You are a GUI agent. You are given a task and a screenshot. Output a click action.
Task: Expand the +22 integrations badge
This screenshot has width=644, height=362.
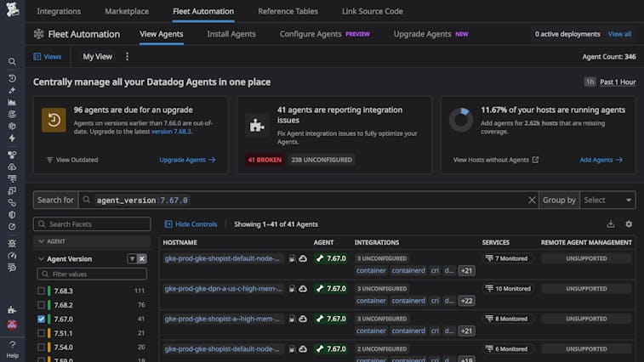466,301
